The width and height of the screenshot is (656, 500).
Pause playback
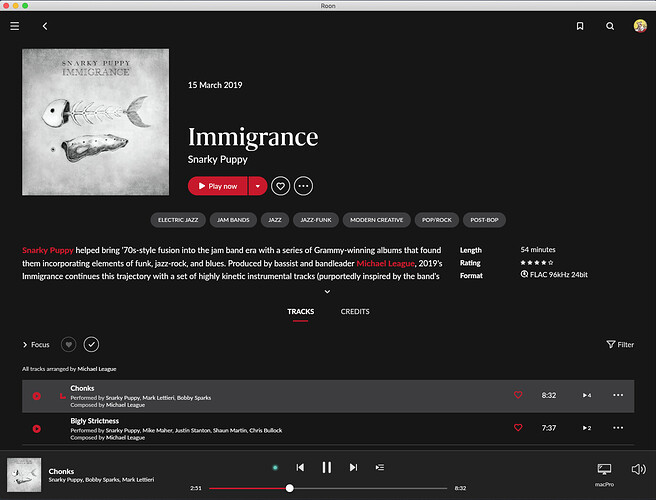click(327, 467)
